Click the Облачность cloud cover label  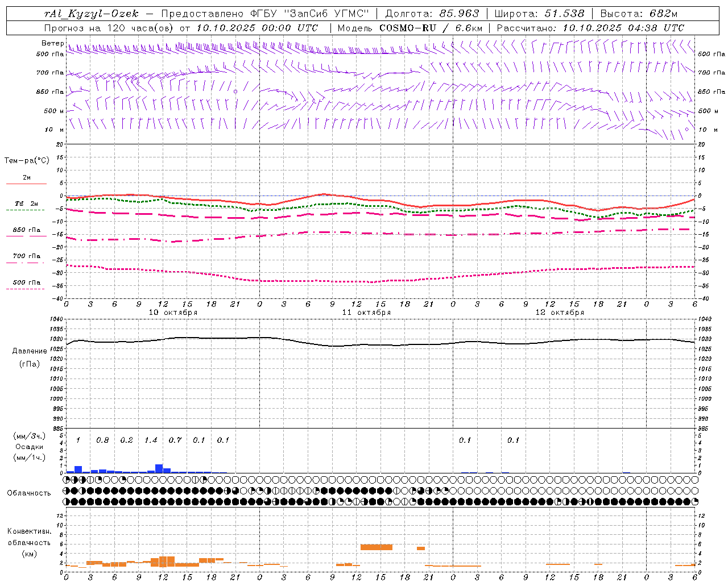point(29,493)
